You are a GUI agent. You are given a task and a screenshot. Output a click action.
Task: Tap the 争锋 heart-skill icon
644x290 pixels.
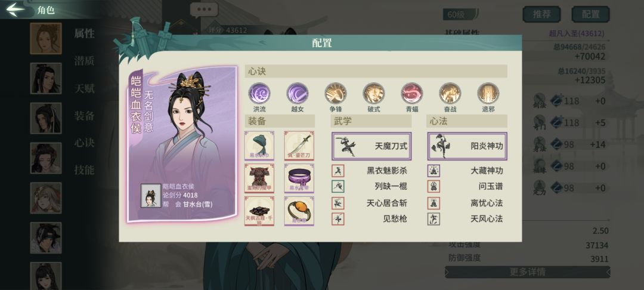tap(336, 93)
